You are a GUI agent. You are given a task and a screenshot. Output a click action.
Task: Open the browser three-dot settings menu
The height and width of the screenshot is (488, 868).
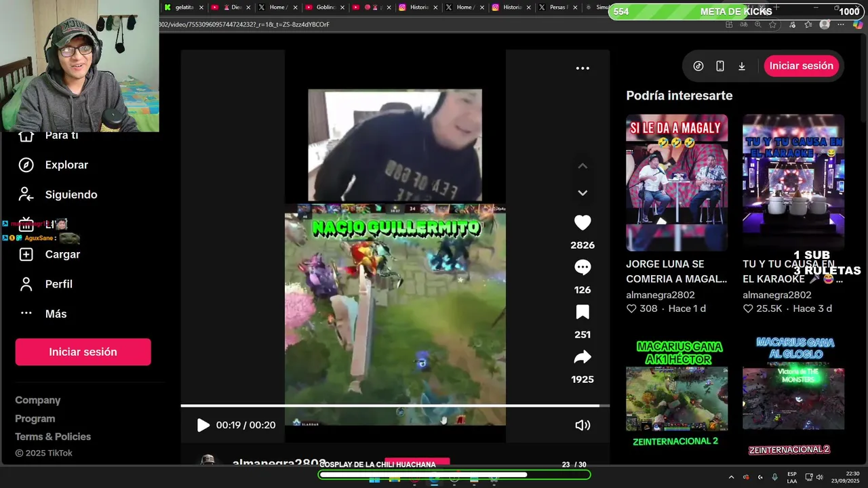tap(841, 24)
